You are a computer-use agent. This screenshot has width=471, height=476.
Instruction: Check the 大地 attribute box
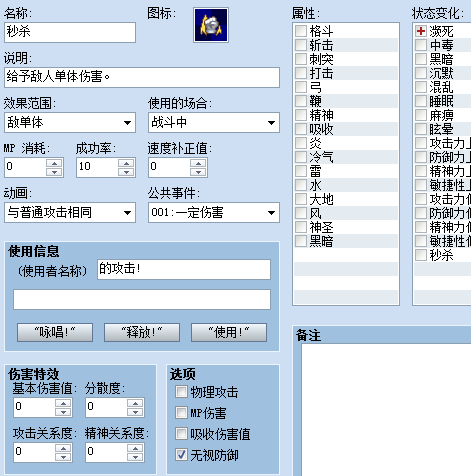point(301,199)
